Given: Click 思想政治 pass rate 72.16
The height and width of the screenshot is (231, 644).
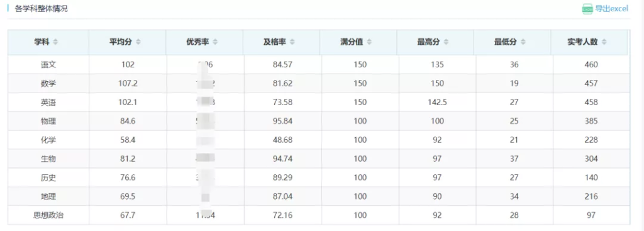Looking at the screenshot, I should (x=282, y=215).
